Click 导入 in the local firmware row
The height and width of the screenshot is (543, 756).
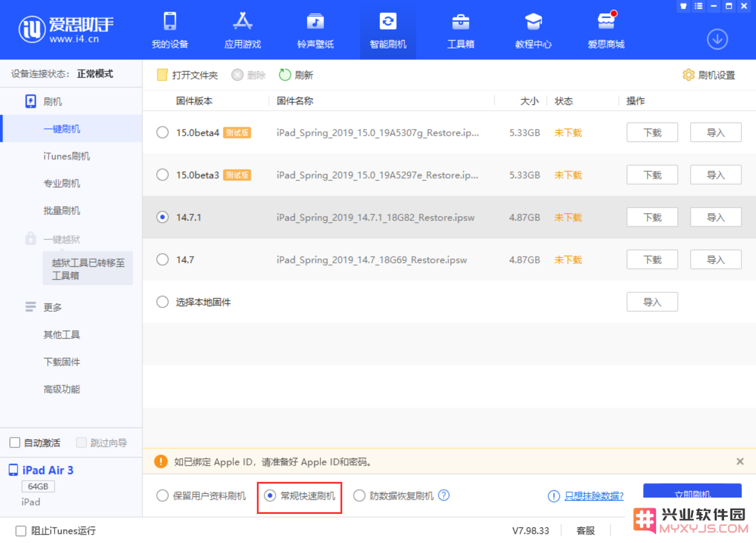click(x=652, y=302)
